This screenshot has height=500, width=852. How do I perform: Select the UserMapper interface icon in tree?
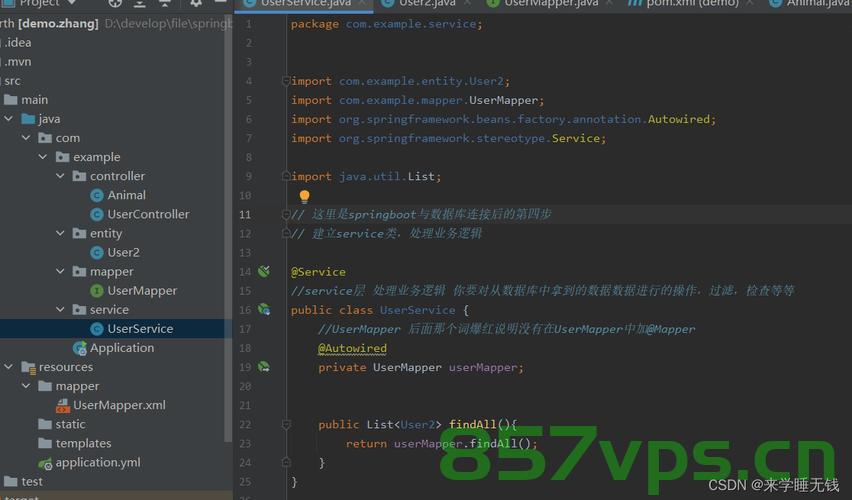(x=97, y=291)
